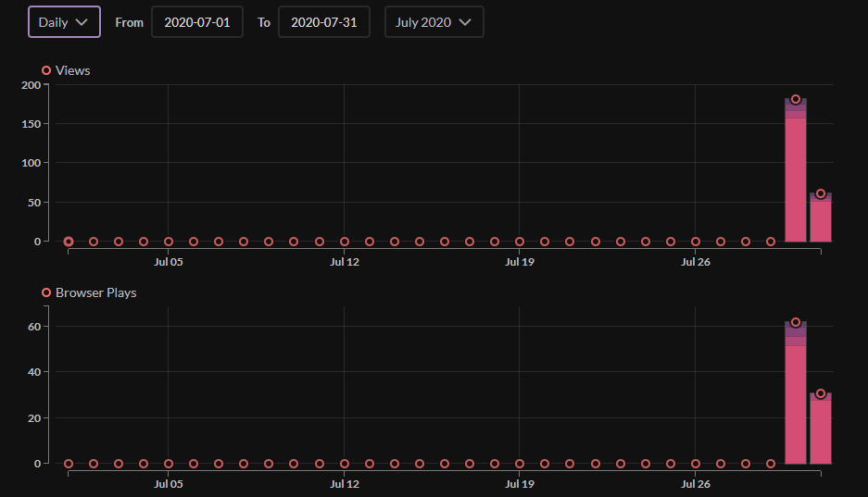
Task: Click the Browser Plays legend marker icon
Action: [x=46, y=292]
